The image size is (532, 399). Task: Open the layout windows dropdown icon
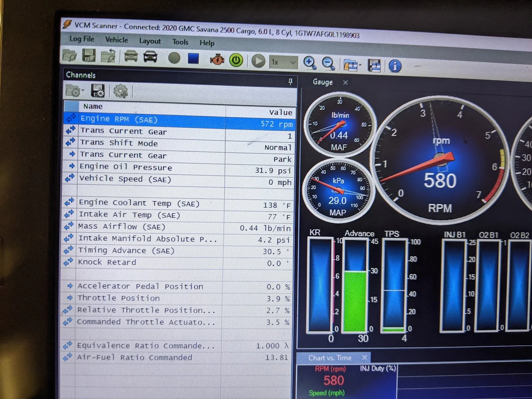pos(352,65)
